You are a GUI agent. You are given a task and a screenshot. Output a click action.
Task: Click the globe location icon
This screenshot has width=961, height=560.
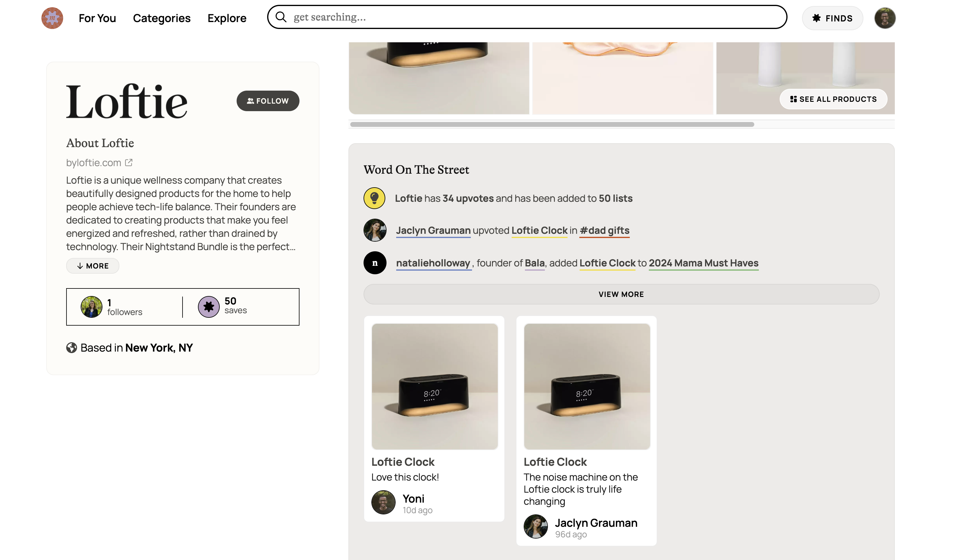71,348
